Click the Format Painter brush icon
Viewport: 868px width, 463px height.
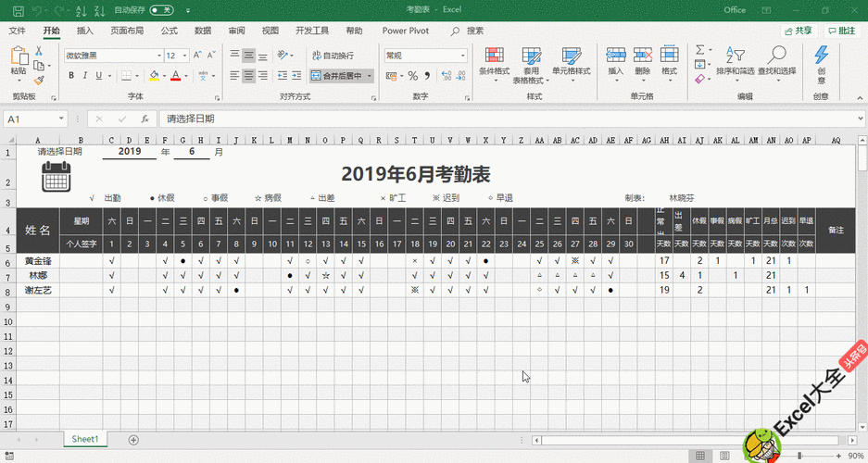pyautogui.click(x=39, y=81)
